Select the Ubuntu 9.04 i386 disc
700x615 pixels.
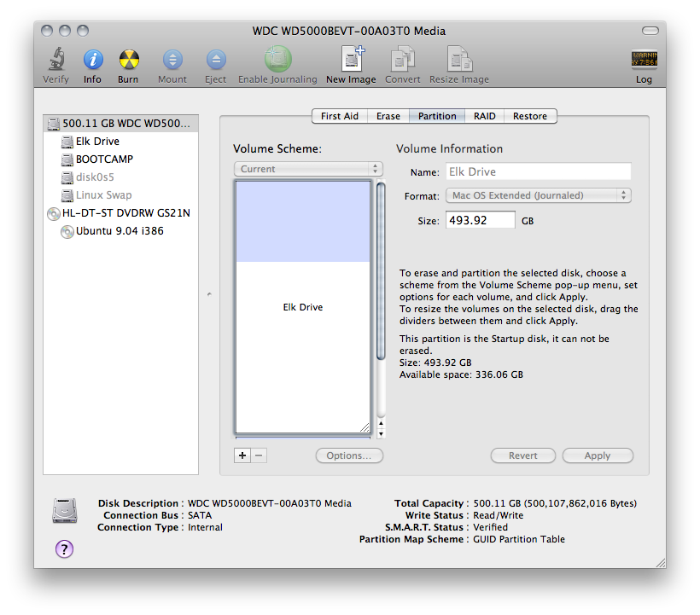(121, 231)
